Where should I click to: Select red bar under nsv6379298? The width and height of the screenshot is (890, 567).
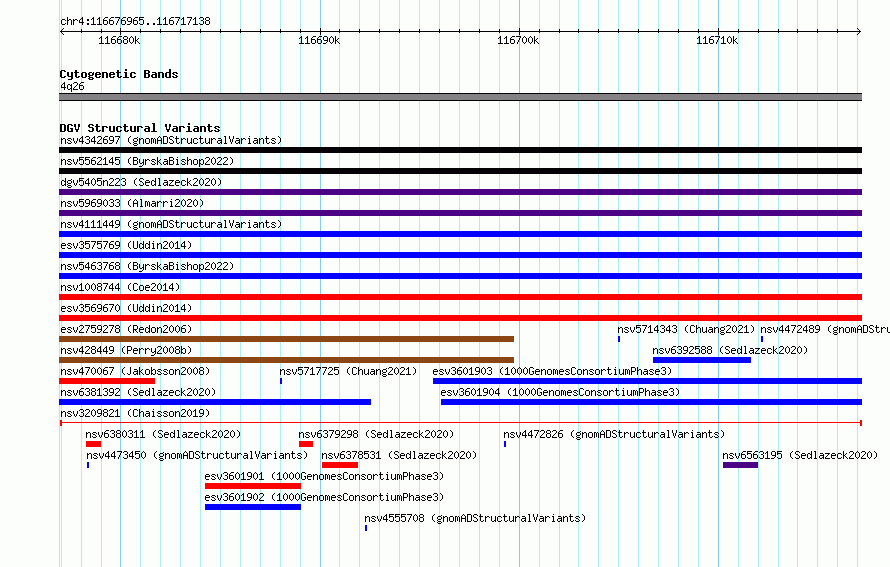(306, 444)
